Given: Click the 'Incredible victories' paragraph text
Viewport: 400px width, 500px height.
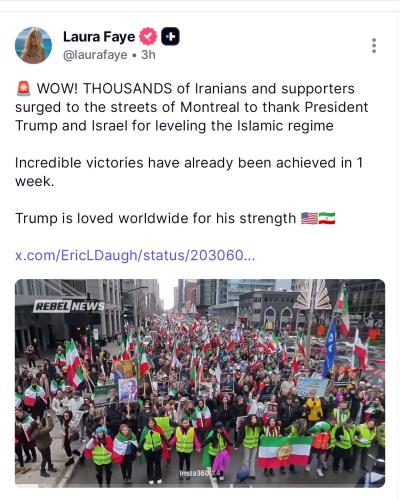Looking at the screenshot, I should tap(189, 172).
